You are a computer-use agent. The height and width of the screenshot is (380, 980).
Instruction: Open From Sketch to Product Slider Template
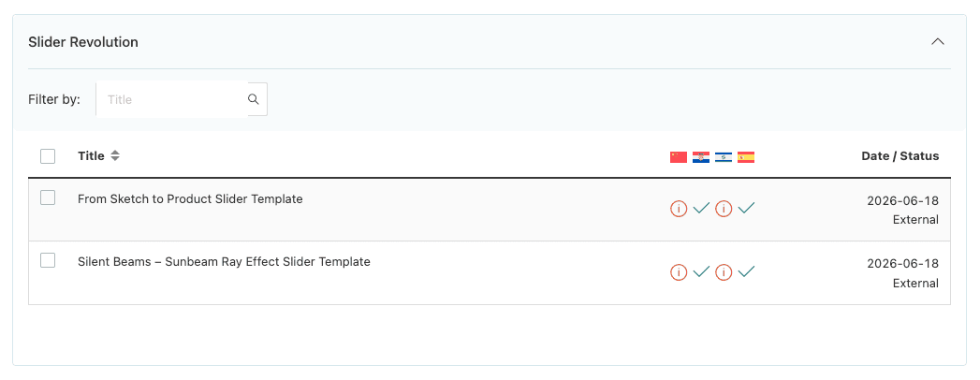pos(190,198)
